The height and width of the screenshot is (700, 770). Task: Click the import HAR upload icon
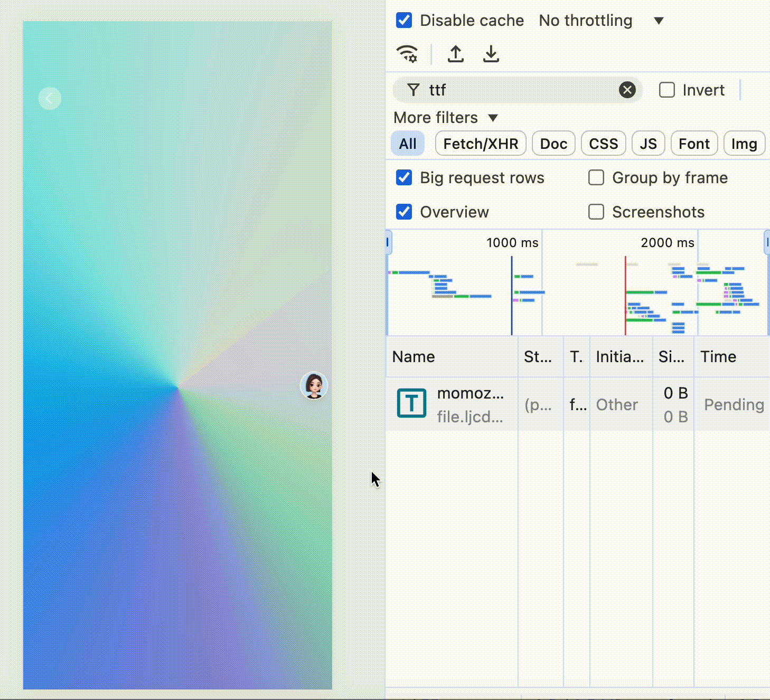click(x=456, y=54)
